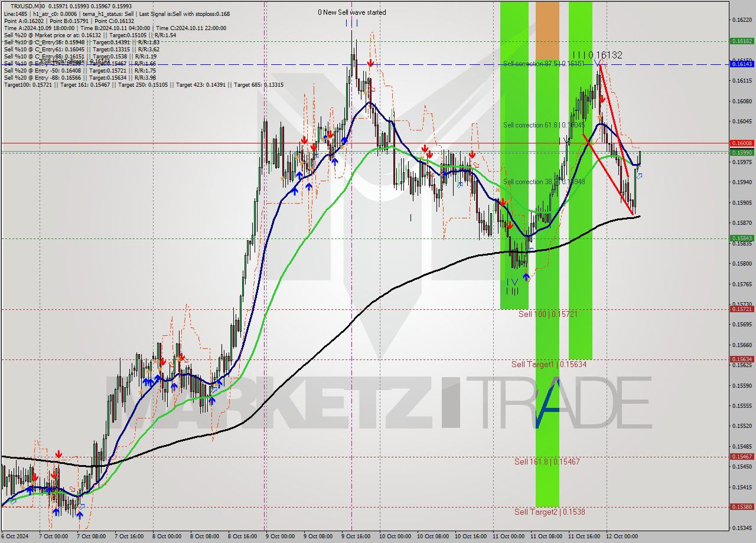
Task: Click the 'Sell 100 | 0.15721' label
Action: [x=548, y=314]
